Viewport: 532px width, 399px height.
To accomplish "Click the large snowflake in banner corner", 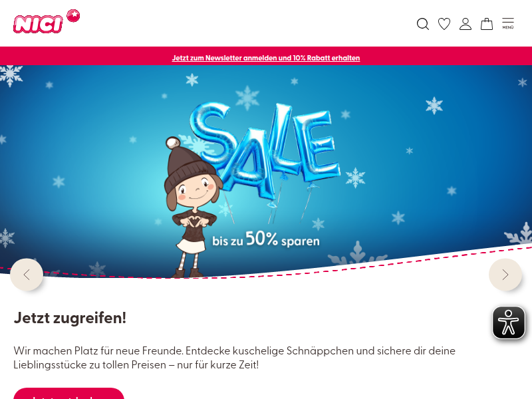I will click(11, 75).
